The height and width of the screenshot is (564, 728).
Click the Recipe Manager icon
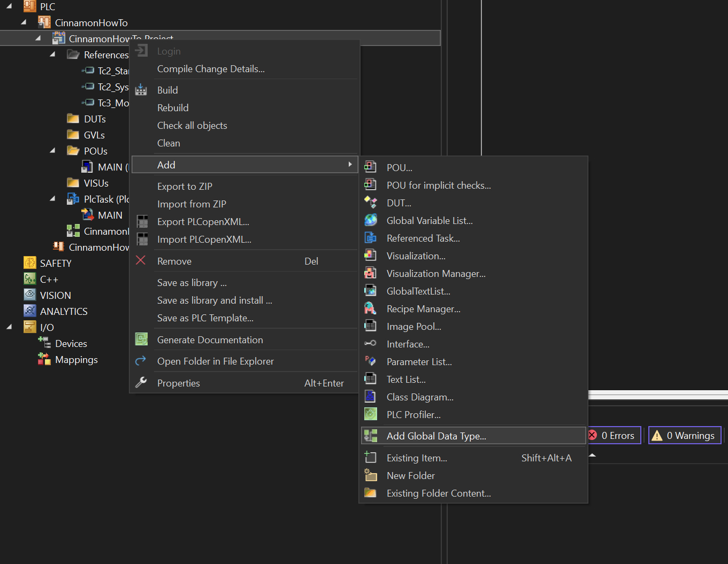tap(370, 308)
